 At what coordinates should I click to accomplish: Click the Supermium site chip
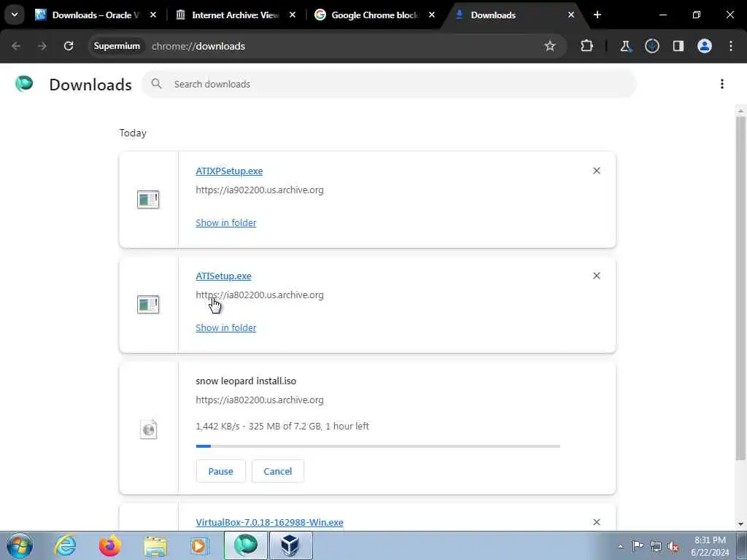(117, 46)
